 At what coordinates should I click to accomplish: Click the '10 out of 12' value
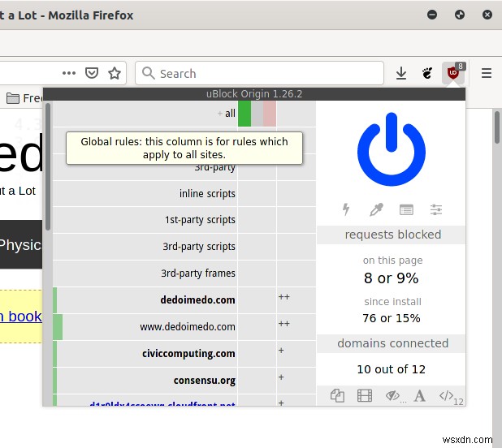391,369
